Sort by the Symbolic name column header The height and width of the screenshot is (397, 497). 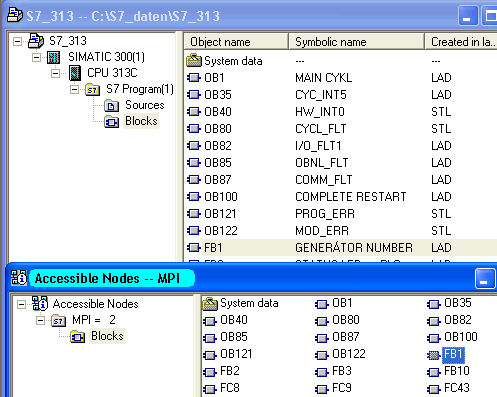coord(357,42)
